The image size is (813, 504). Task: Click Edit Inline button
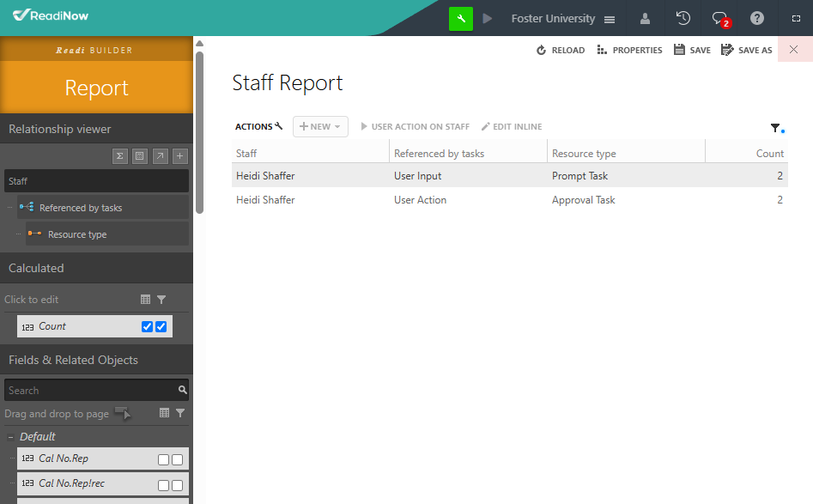pyautogui.click(x=512, y=126)
